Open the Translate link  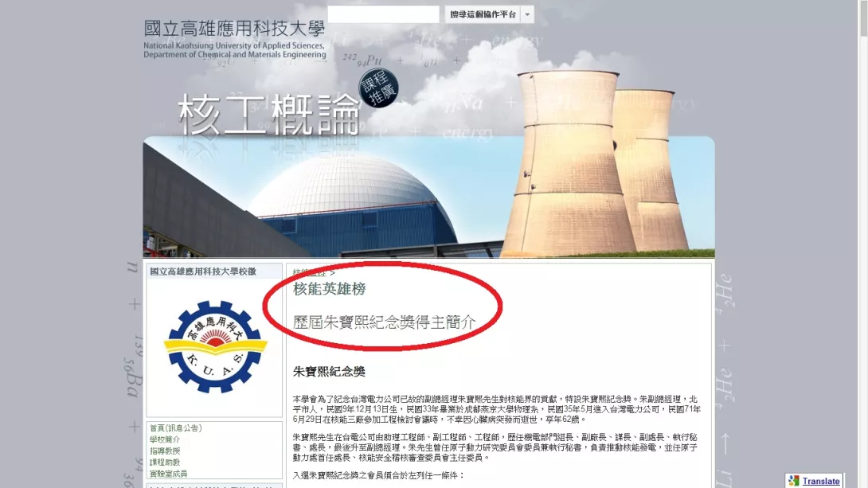click(821, 482)
